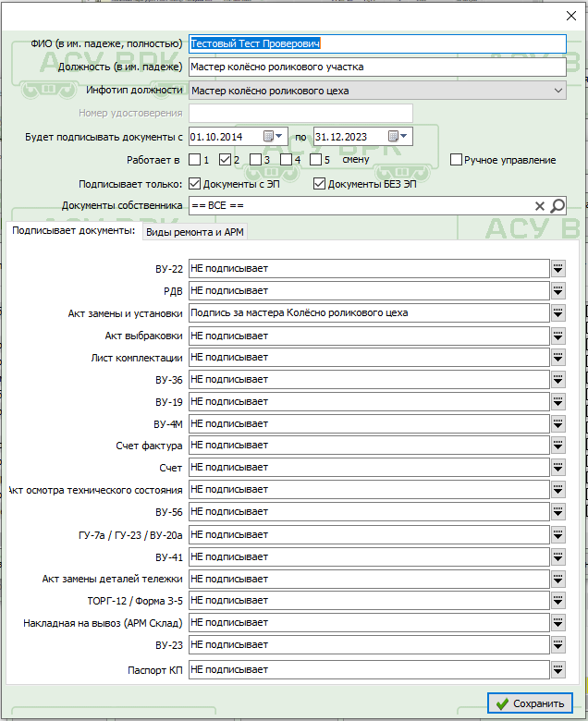The height and width of the screenshot is (721, 588).
Task: Toggle Документы с ЭП checkbox
Action: click(x=195, y=184)
